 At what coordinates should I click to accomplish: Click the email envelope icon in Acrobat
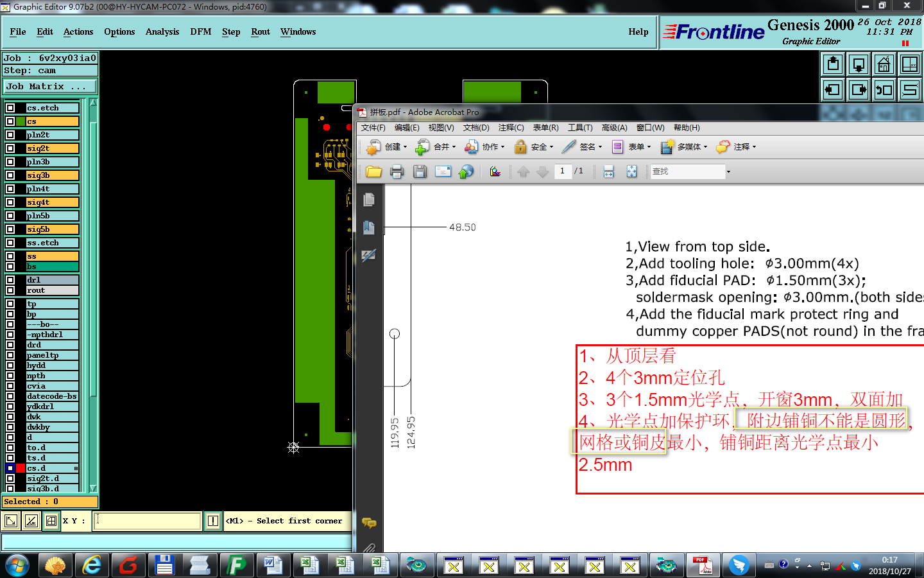click(443, 171)
